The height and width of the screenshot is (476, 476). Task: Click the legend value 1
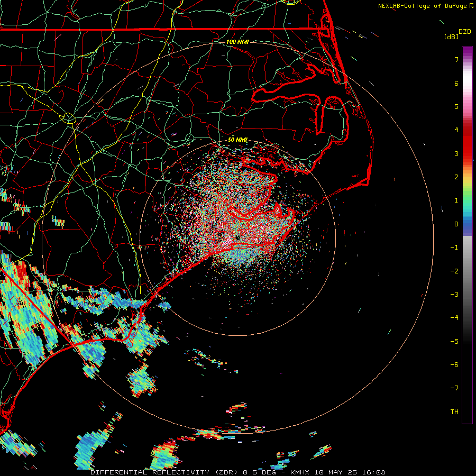coord(456,200)
